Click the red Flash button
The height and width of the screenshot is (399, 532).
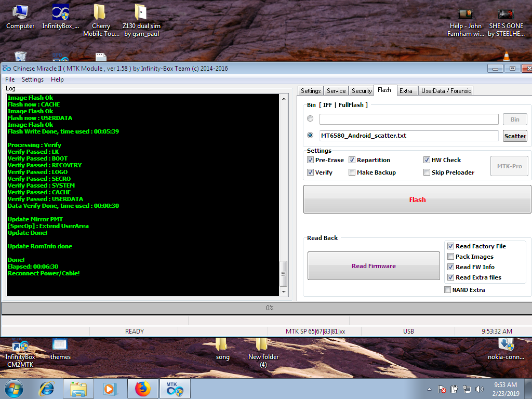tap(417, 199)
